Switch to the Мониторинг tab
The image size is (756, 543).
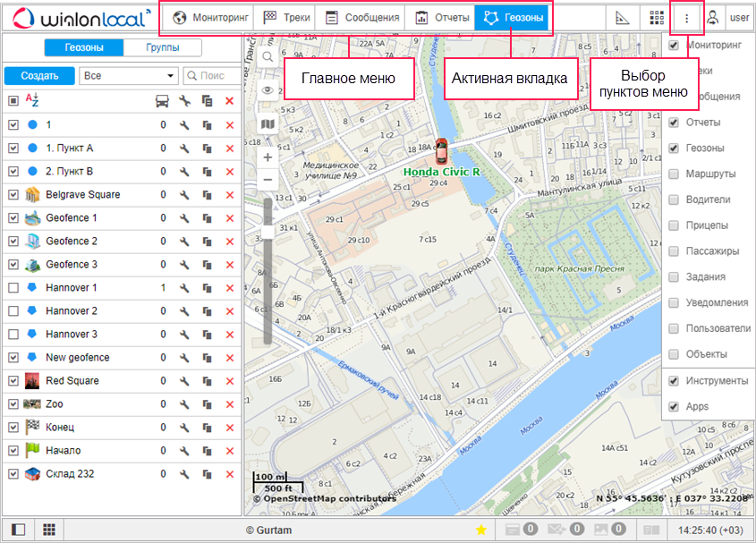tap(210, 17)
